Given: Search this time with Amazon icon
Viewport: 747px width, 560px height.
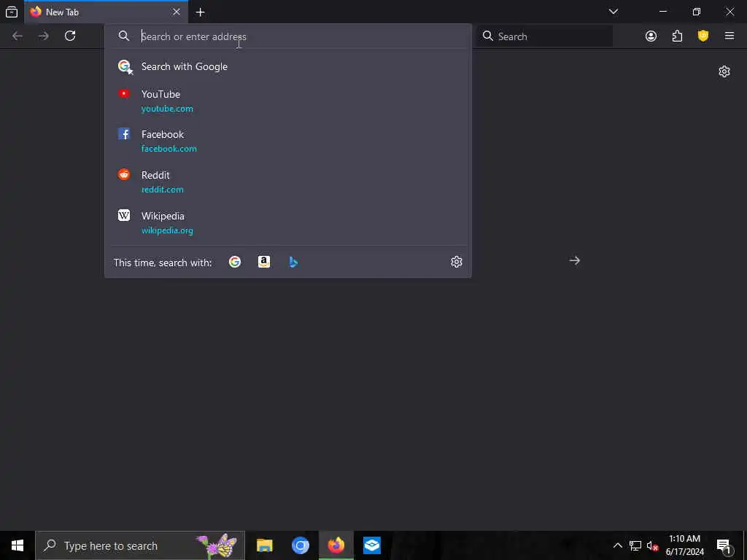Looking at the screenshot, I should click(264, 262).
